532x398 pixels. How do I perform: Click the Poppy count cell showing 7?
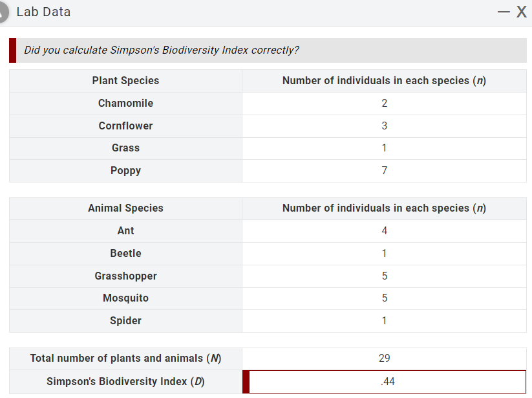(x=385, y=170)
